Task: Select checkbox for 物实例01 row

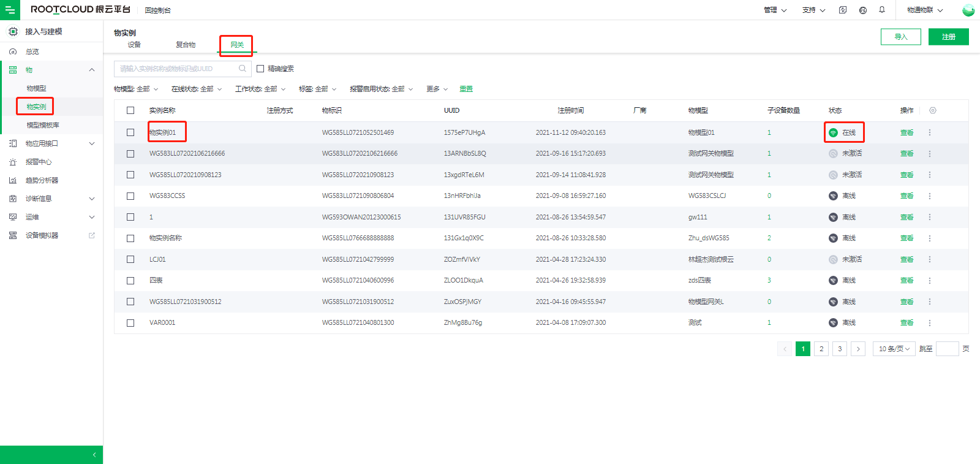Action: pyautogui.click(x=130, y=132)
